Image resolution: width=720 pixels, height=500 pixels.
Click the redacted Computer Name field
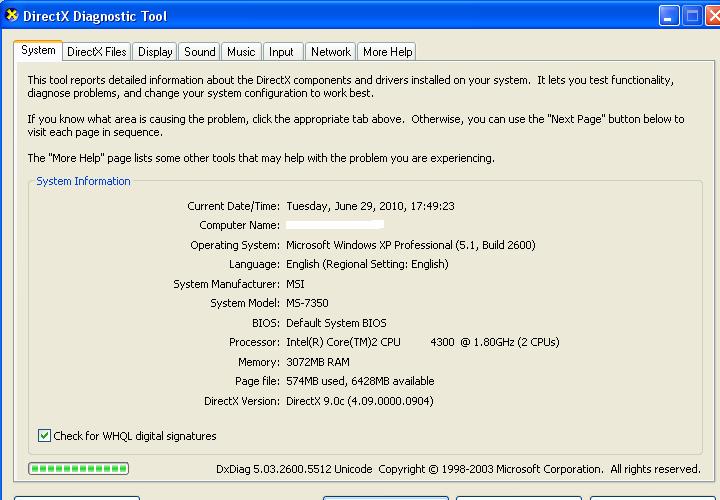(x=335, y=225)
